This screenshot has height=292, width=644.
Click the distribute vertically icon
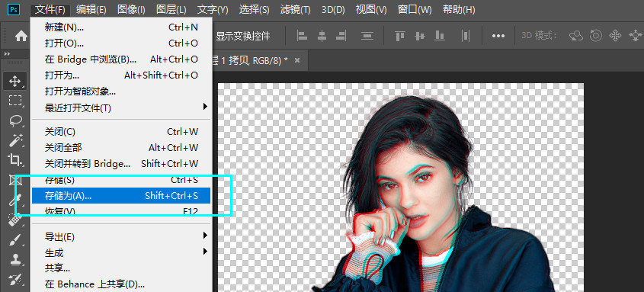point(367,36)
